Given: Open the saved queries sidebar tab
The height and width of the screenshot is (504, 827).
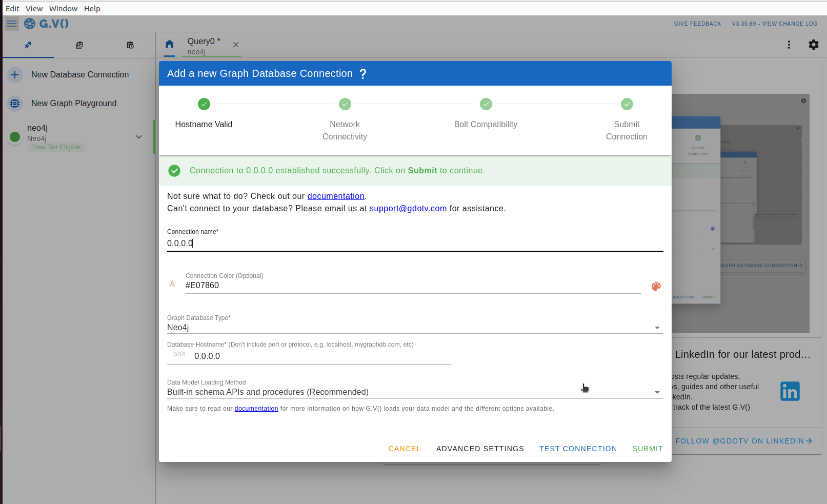Looking at the screenshot, I should pos(79,45).
